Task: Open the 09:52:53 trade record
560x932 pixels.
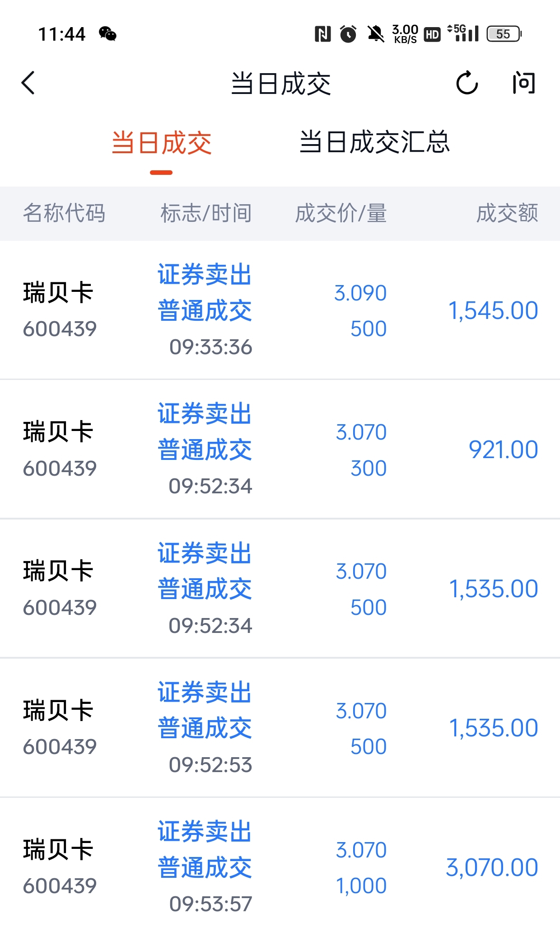Action: tap(280, 728)
